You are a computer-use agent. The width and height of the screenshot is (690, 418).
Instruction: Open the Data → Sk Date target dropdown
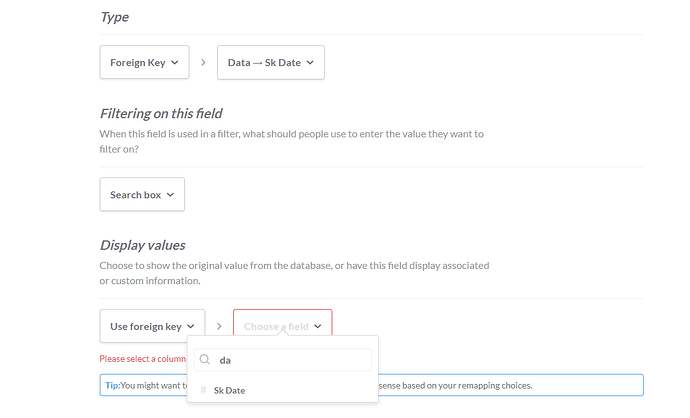click(271, 62)
